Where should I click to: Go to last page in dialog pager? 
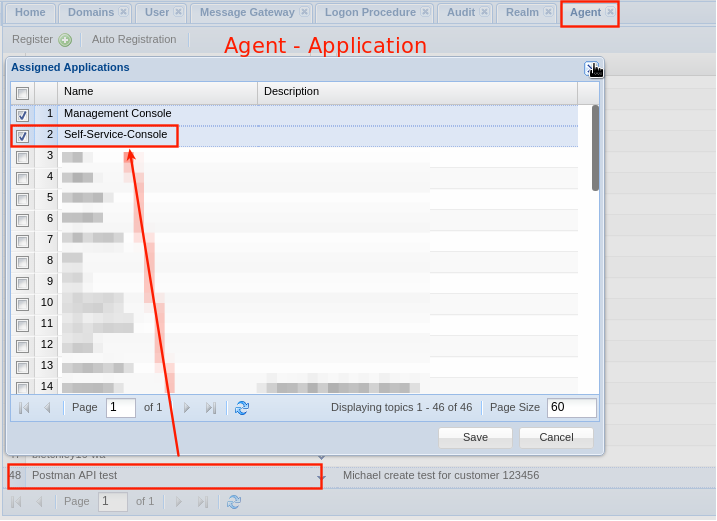pyautogui.click(x=210, y=408)
